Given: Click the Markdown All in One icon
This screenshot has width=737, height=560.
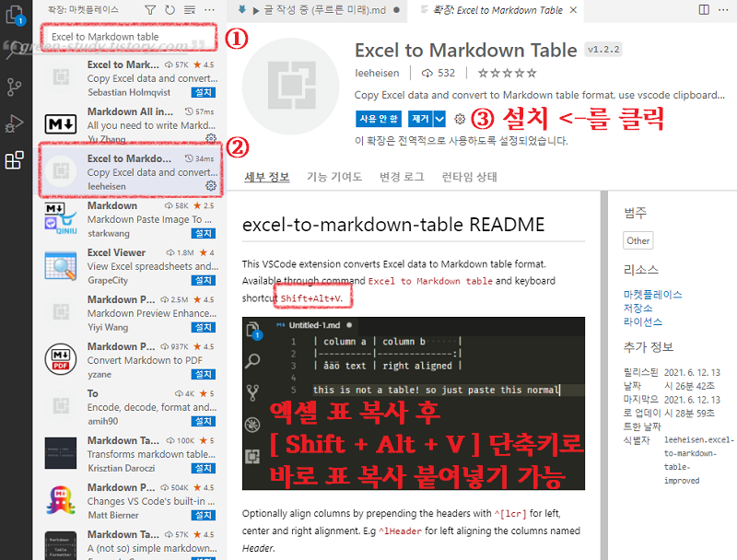Looking at the screenshot, I should [61, 124].
